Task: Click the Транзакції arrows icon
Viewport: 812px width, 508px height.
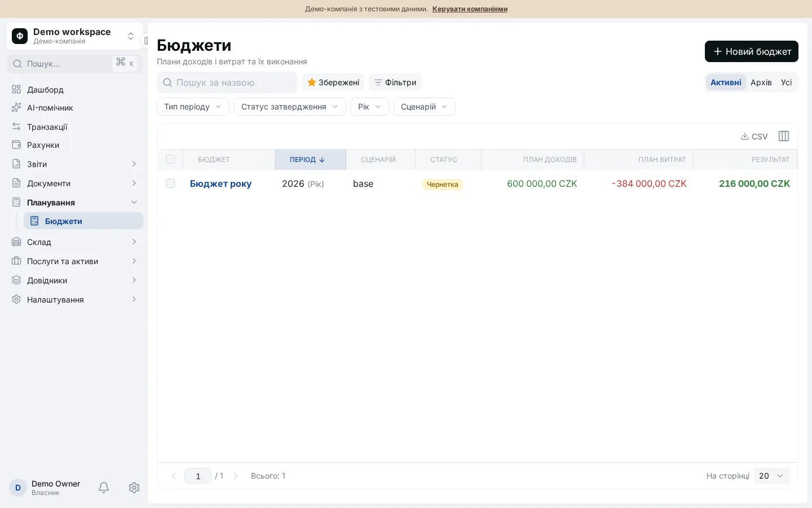Action: (x=16, y=126)
